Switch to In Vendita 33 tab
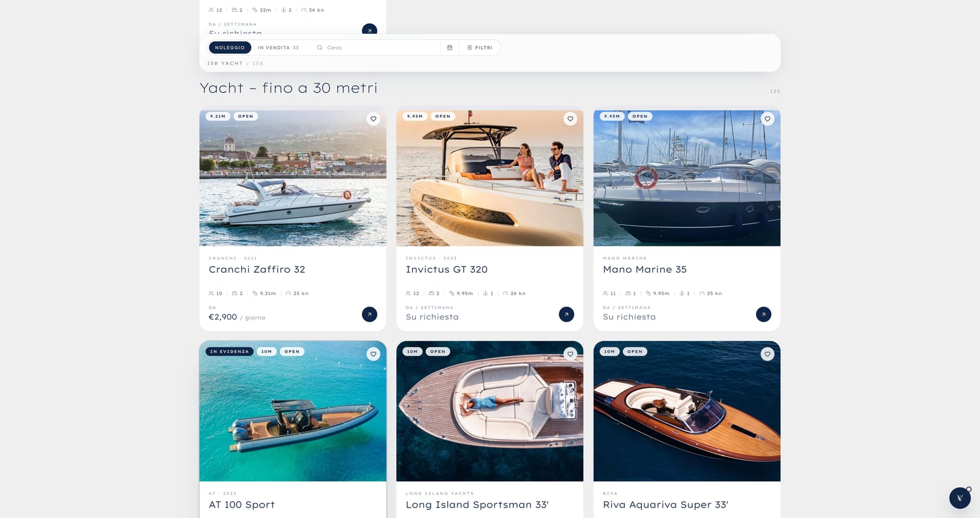Screen dimensions: 980x518 point(278,47)
